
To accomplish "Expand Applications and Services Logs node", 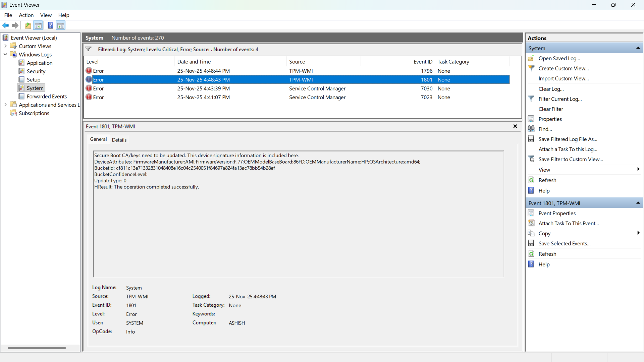I will 5,105.
